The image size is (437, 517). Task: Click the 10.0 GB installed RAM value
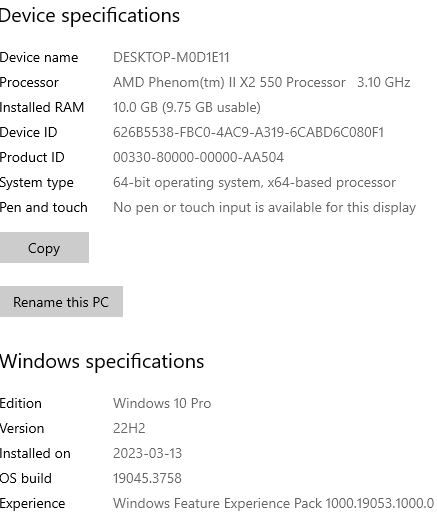187,107
